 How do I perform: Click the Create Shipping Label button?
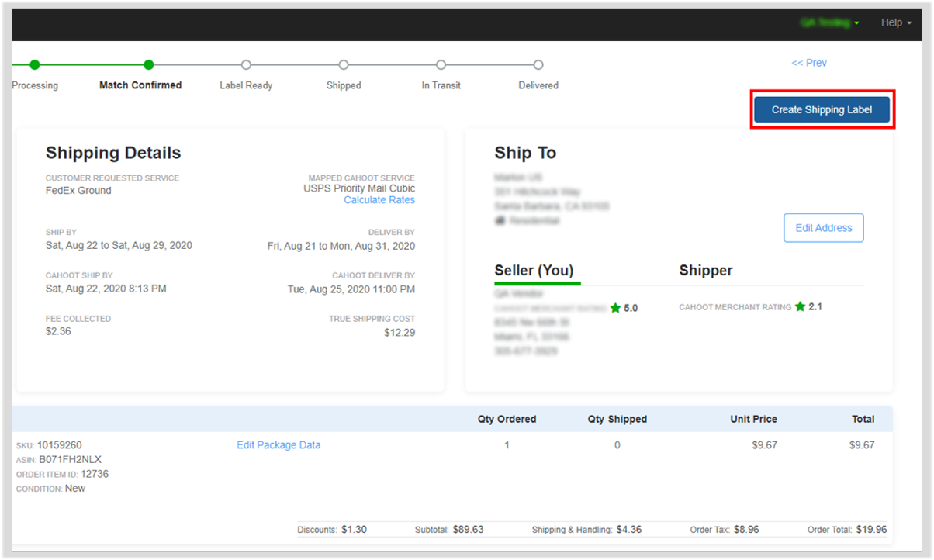(822, 109)
